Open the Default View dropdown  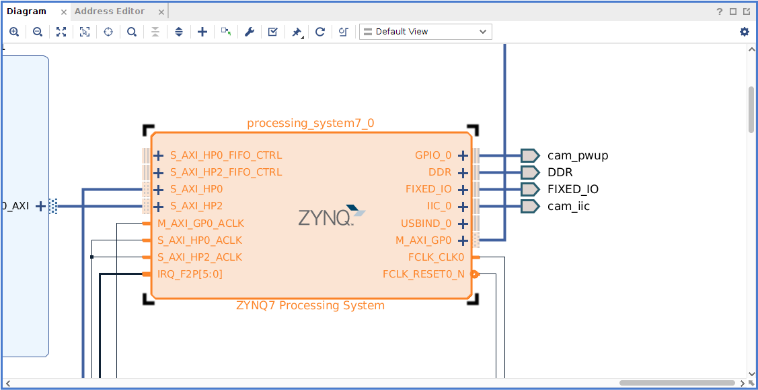pos(425,32)
